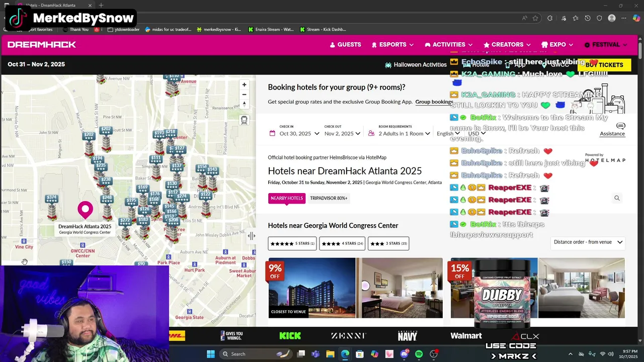
Task: Toggle the Nearby Hotels filter
Action: point(287,198)
